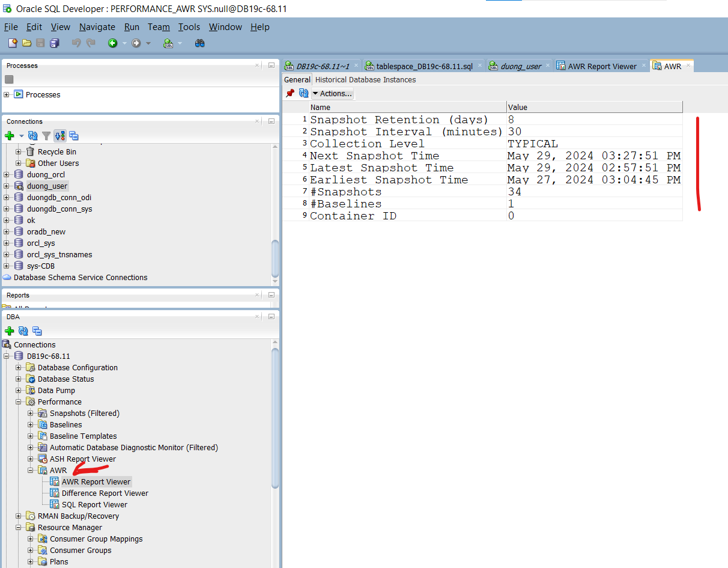This screenshot has height=568, width=728.
Task: Close the AWR editor tab
Action: 688,66
